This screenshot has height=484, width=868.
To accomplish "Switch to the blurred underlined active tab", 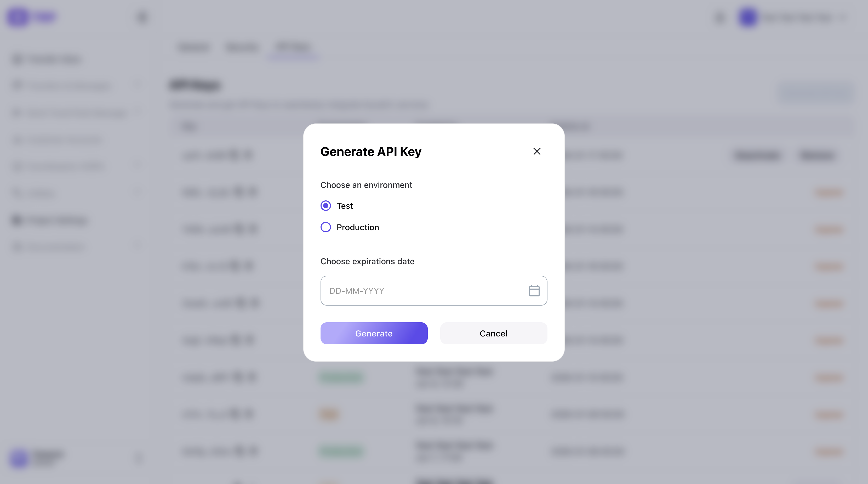I will click(293, 47).
